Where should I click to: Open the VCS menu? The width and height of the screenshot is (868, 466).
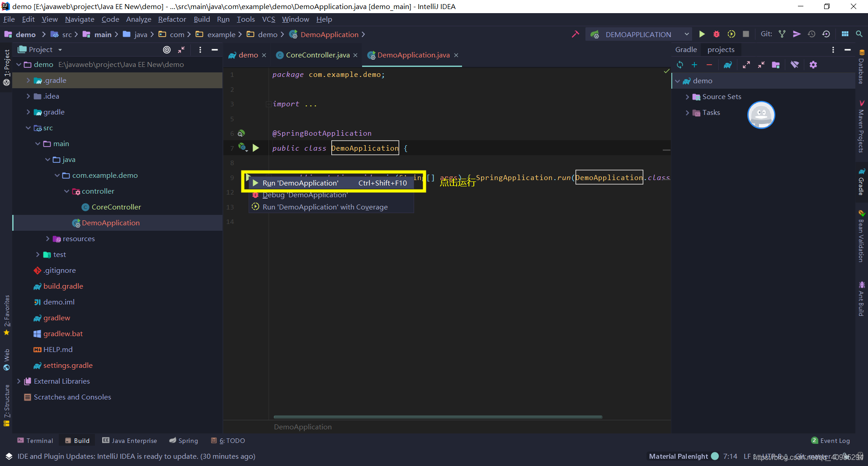click(269, 19)
